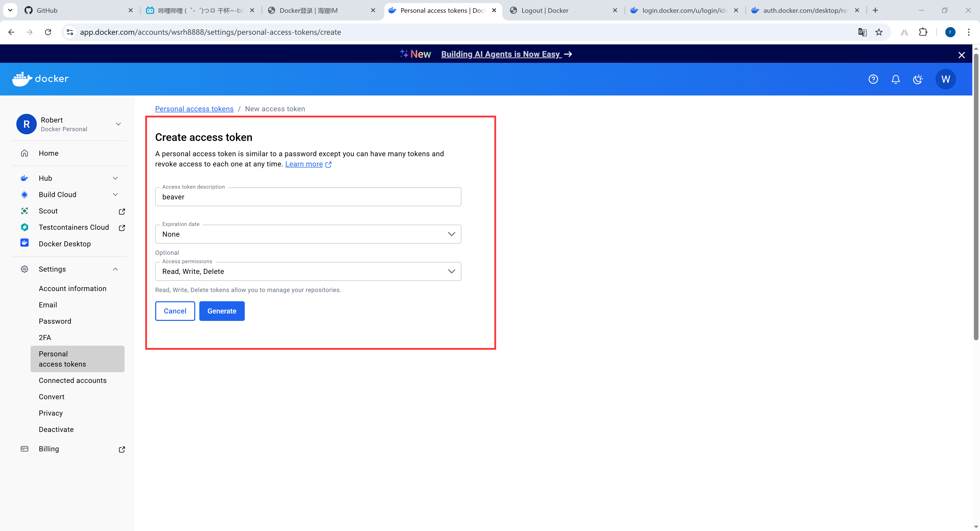980x531 pixels.
Task: Open Docker Desktop in the sidebar
Action: (x=65, y=244)
